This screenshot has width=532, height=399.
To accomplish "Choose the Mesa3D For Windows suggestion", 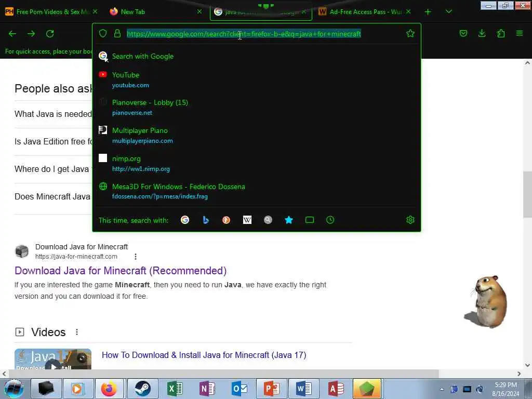I will pos(257,191).
